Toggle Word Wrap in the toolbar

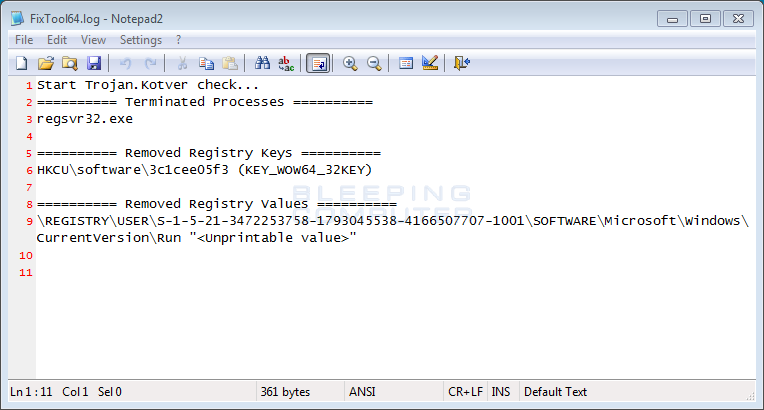click(x=318, y=63)
